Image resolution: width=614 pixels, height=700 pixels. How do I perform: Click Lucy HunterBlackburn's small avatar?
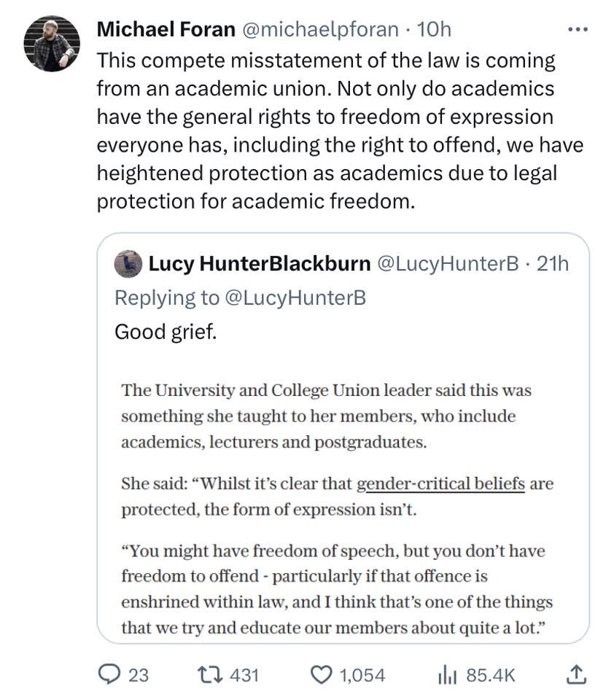[x=128, y=263]
